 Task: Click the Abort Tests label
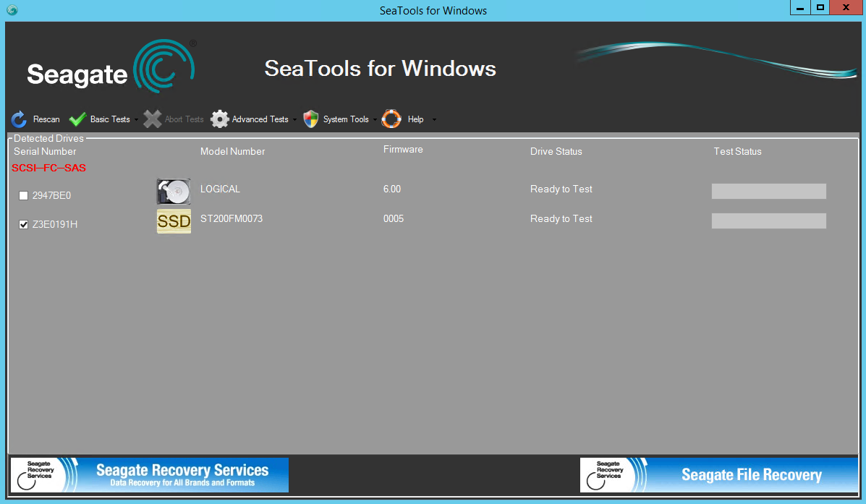[x=184, y=119]
